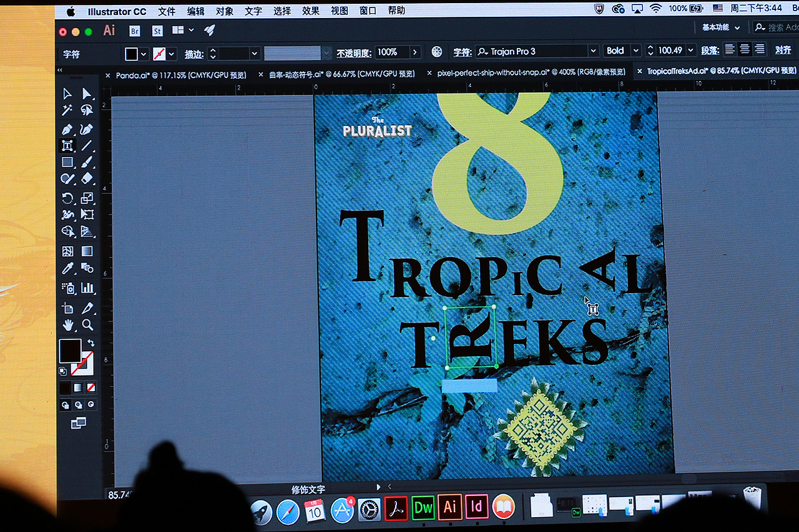Select the Artboard tool
The image size is (799, 532).
tap(67, 308)
